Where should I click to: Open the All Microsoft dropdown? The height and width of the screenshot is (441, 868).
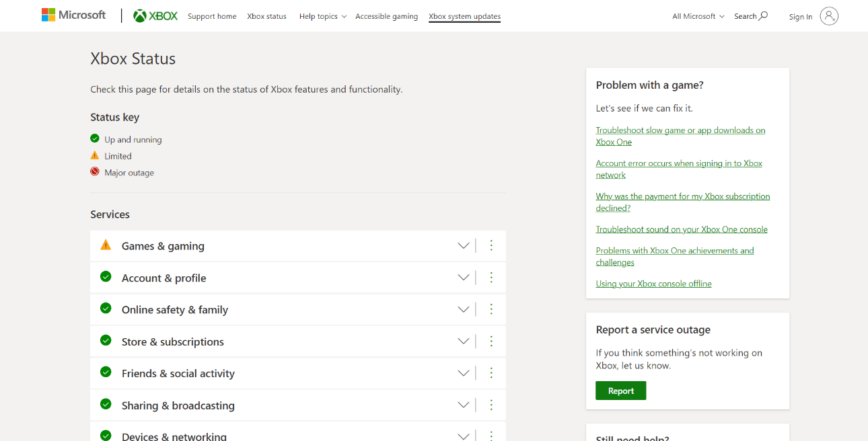click(x=698, y=16)
